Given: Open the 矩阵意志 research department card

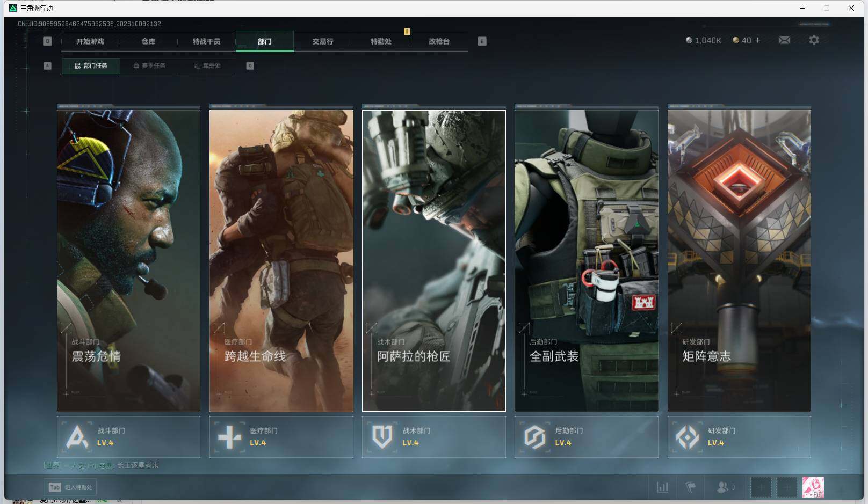Looking at the screenshot, I should tap(739, 260).
